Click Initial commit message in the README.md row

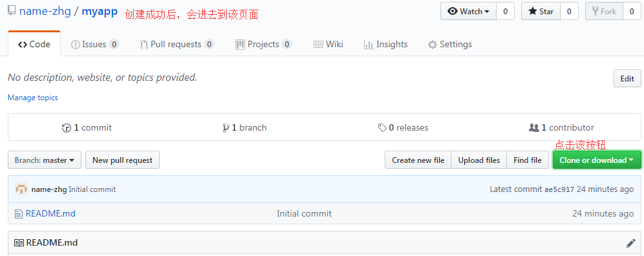[x=305, y=214]
